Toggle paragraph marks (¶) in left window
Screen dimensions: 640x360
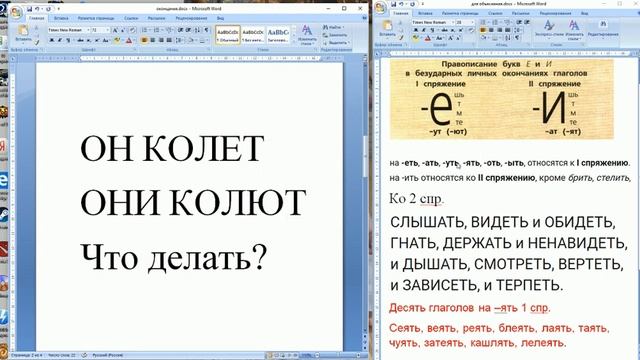(x=206, y=30)
